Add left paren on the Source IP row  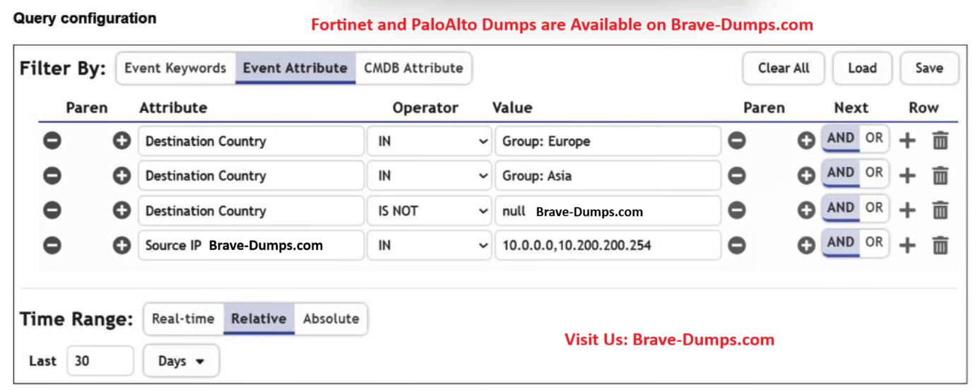point(122,246)
